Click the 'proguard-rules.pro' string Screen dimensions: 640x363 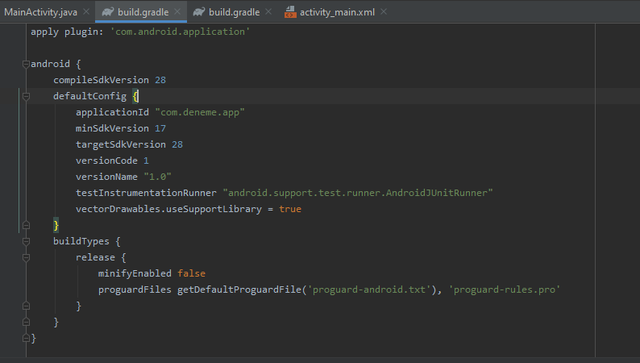pyautogui.click(x=504, y=290)
